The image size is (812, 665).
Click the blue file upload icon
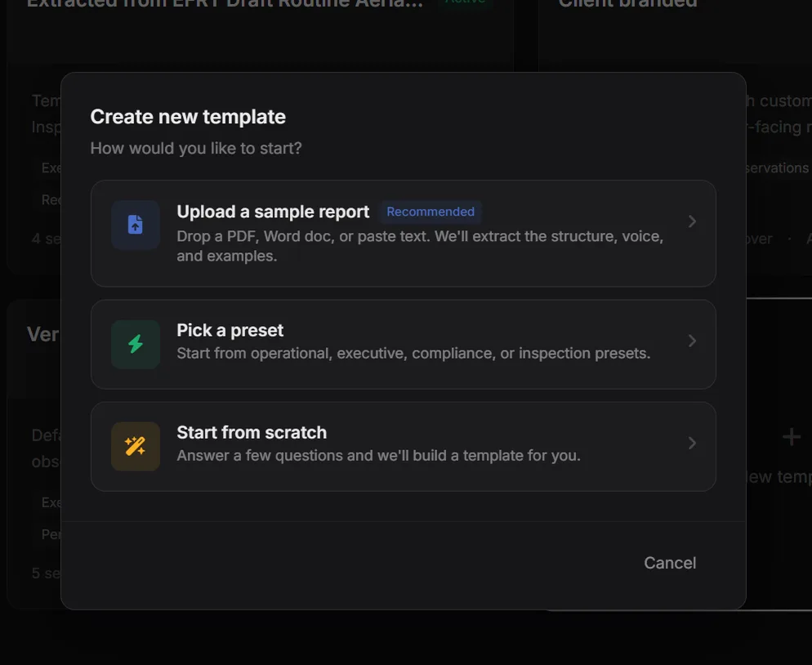point(135,225)
